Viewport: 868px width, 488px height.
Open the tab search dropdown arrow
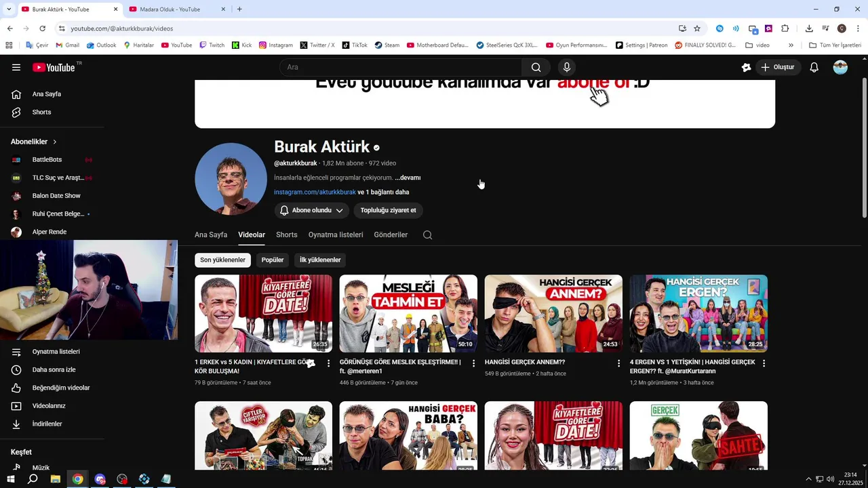9,9
